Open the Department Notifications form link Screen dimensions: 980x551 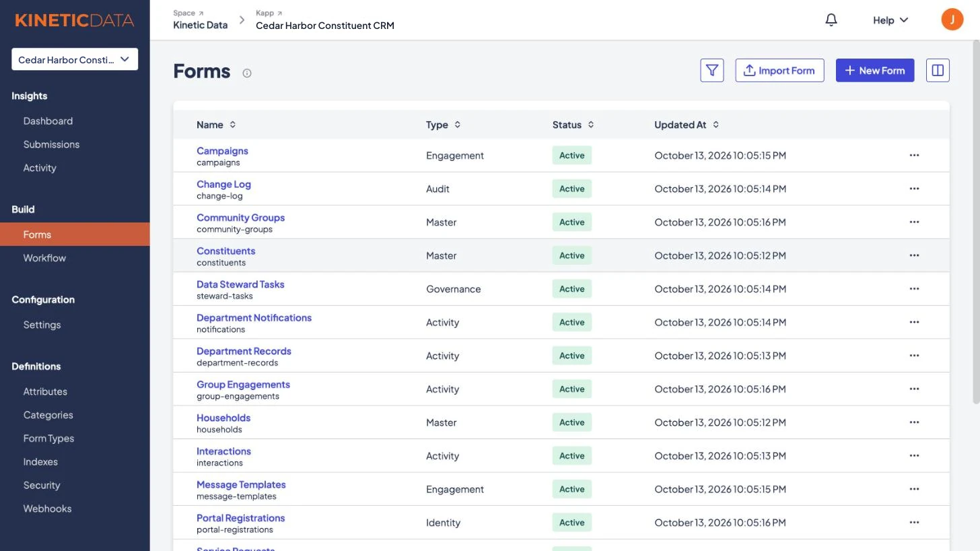point(254,318)
